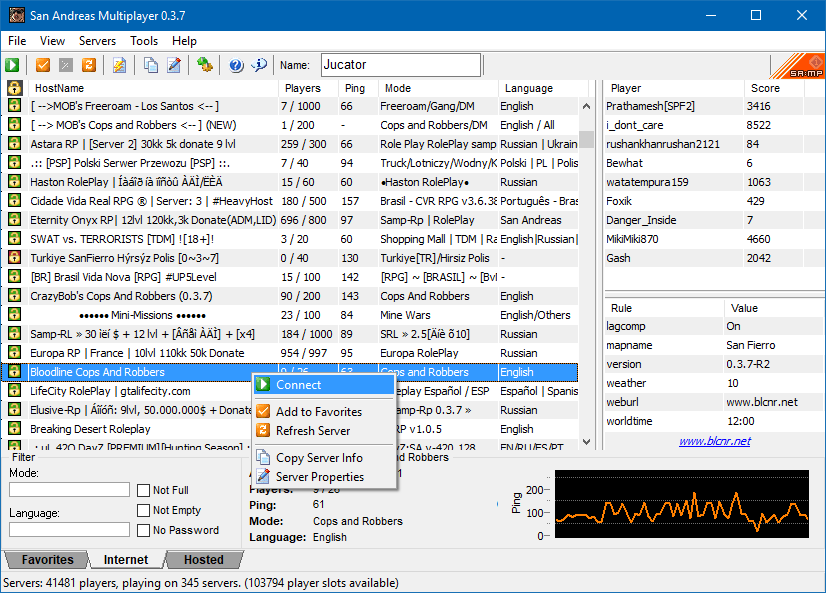Click the Mode filter input field
The width and height of the screenshot is (826, 593).
point(69,490)
